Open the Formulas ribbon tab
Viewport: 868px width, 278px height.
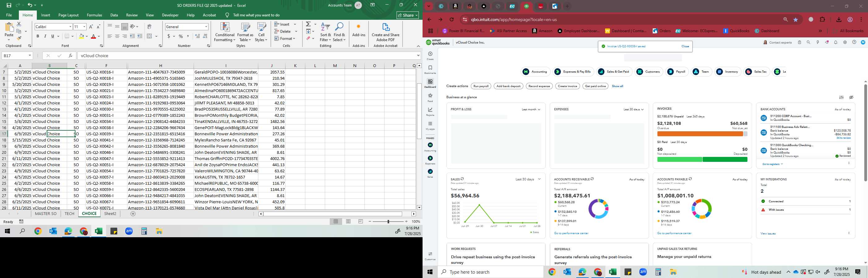coord(94,15)
